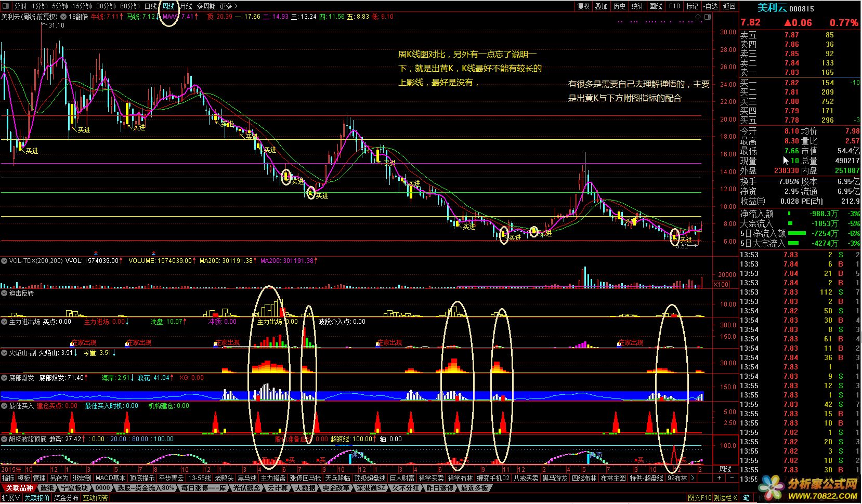The width and height of the screenshot is (862, 504).
Task: Toggle the 最佳买入 panel arrow icon
Action: (x=4, y=406)
